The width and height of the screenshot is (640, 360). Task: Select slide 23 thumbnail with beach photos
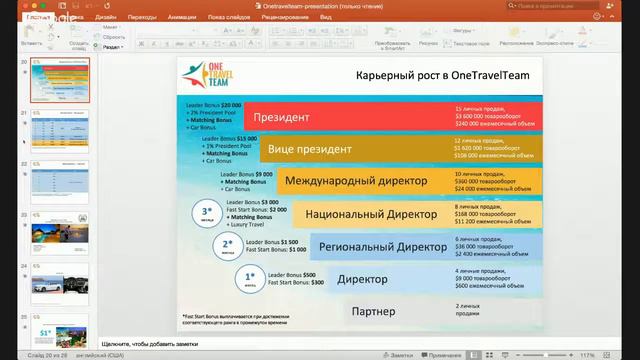[60, 233]
